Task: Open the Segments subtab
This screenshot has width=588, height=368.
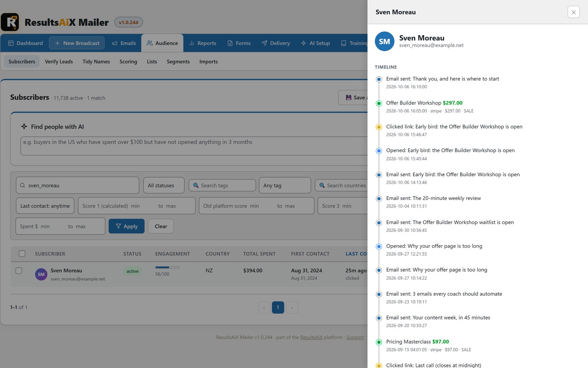Action: click(178, 61)
